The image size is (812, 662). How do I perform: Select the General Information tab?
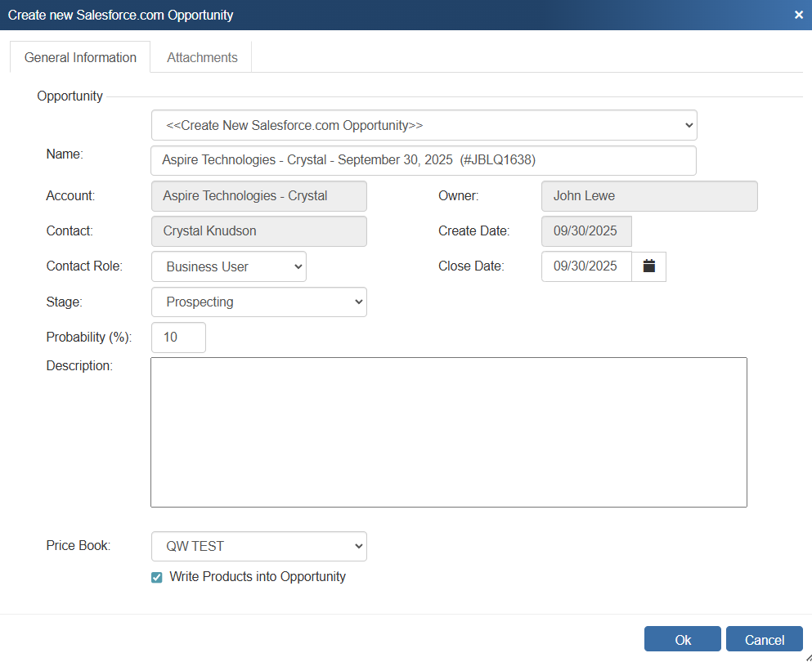[80, 57]
